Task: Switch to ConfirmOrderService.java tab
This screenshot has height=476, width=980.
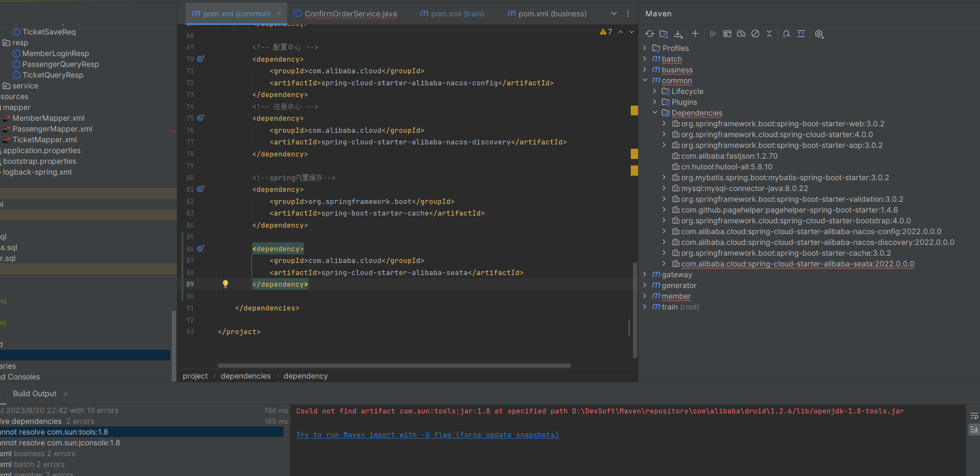Action: [x=350, y=13]
